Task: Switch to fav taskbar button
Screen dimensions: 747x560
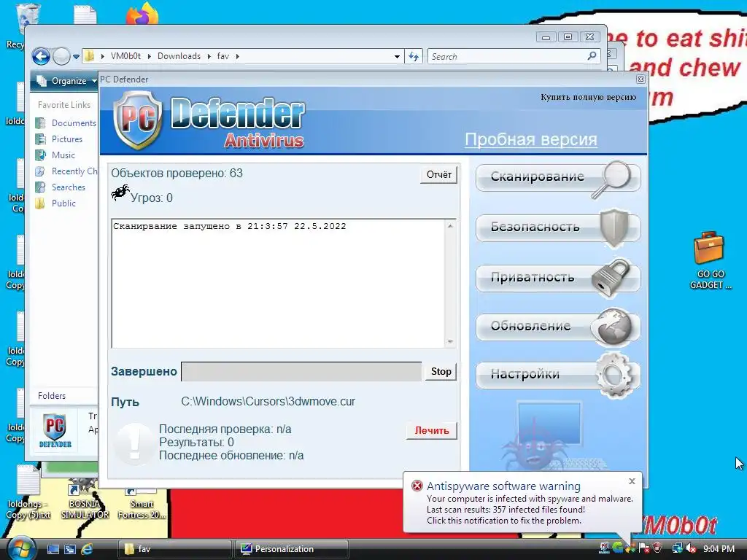Action: 175,549
